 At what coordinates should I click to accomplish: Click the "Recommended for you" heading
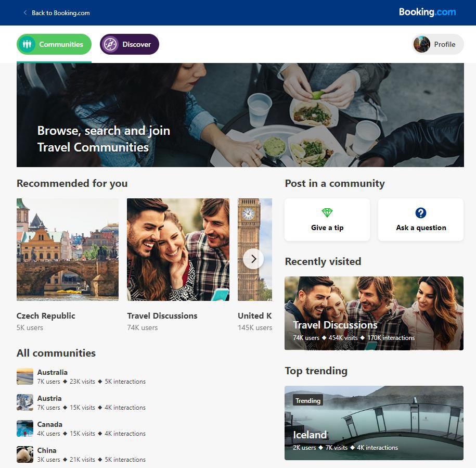point(72,183)
